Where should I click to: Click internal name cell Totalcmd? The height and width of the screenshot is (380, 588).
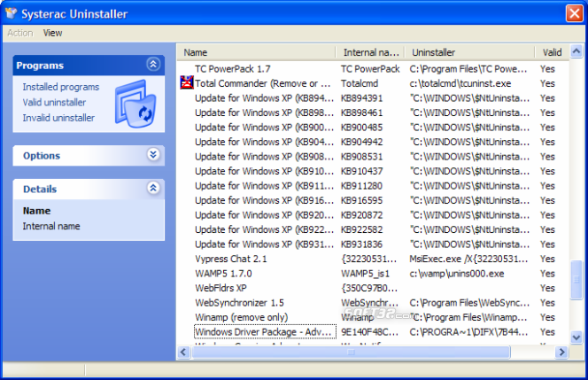pos(360,83)
